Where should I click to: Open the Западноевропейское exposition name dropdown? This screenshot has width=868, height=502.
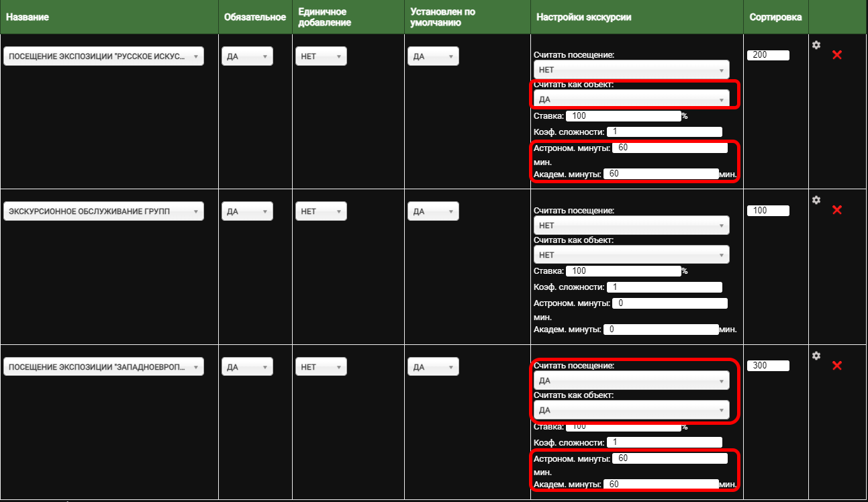(x=103, y=367)
